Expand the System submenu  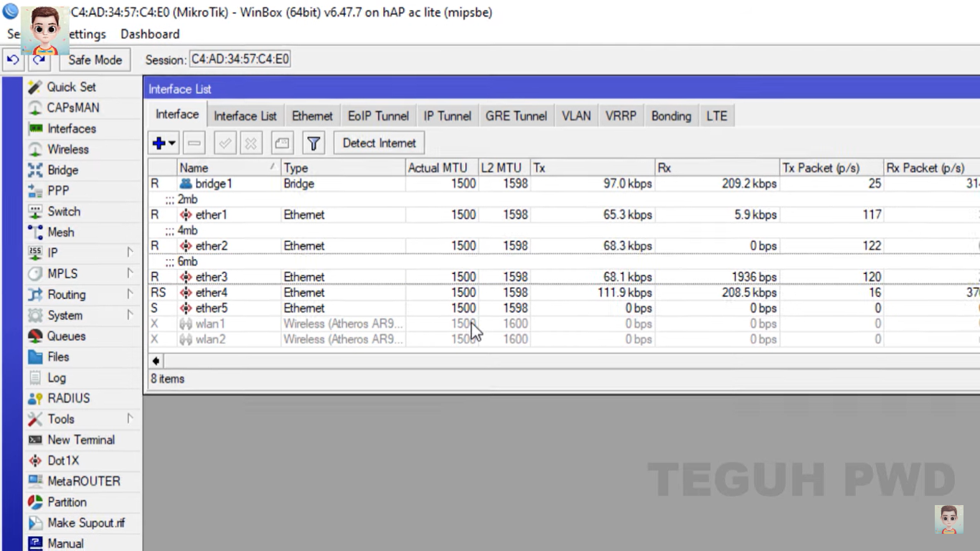click(x=130, y=315)
